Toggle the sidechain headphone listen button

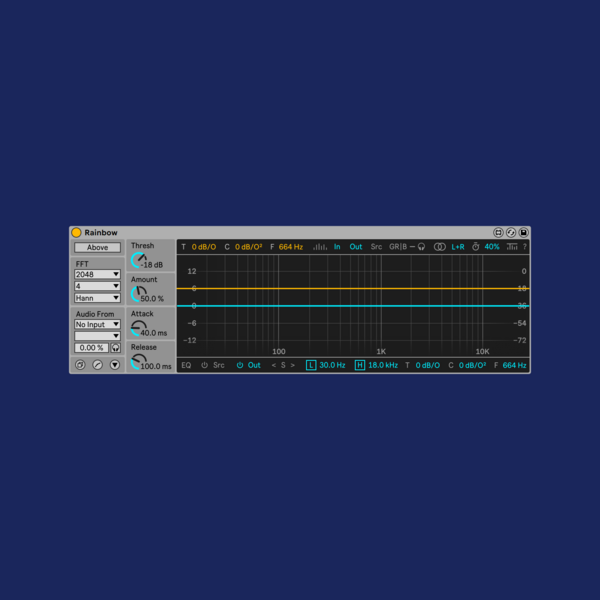click(115, 348)
